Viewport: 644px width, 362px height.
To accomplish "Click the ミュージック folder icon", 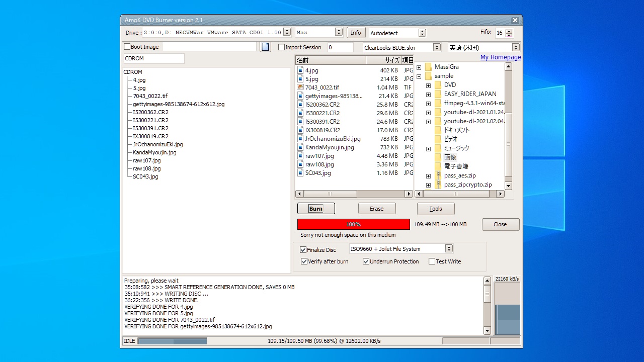I will [x=438, y=148].
